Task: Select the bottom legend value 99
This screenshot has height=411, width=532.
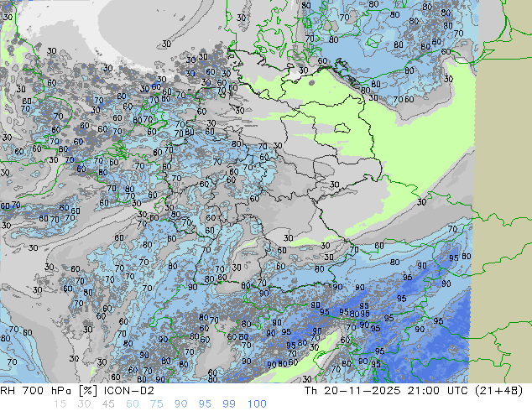Action: tap(229, 404)
